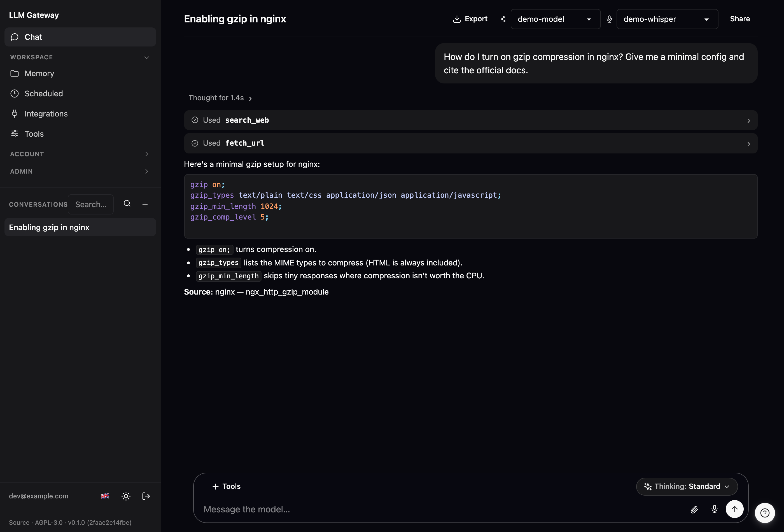Expand the Used search_web tool call
The image size is (784, 532).
tap(471, 120)
